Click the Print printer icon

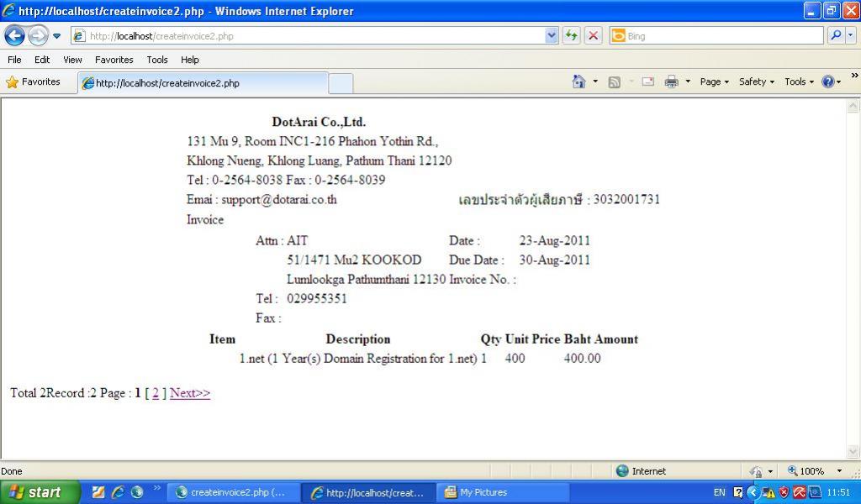click(671, 81)
